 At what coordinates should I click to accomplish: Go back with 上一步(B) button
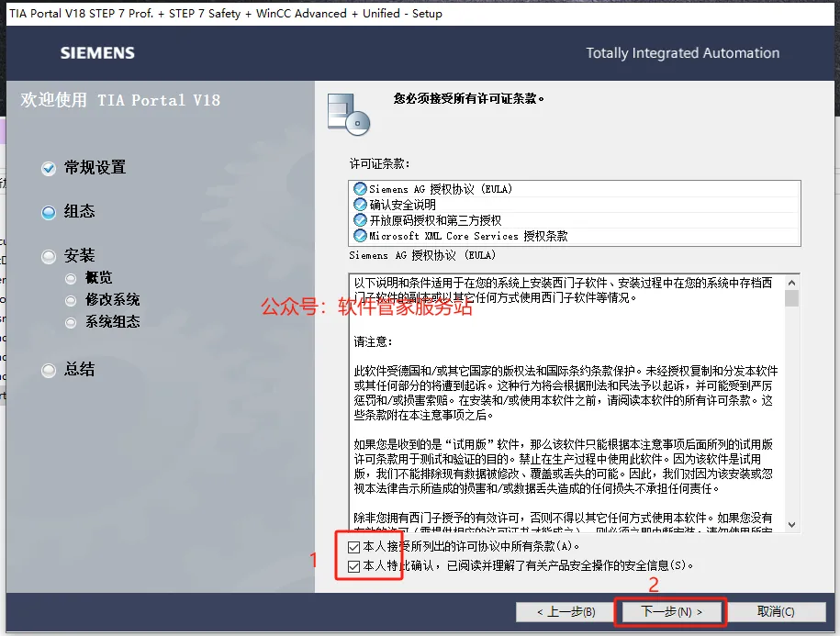566,611
